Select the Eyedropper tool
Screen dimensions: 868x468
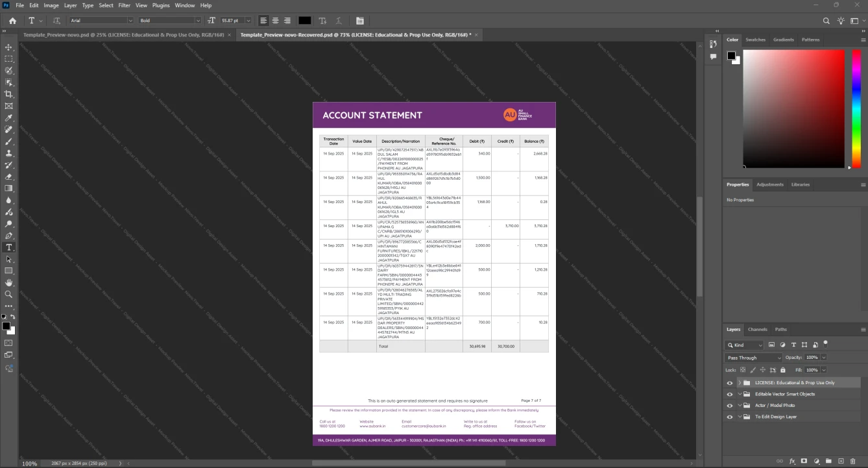[x=9, y=117]
